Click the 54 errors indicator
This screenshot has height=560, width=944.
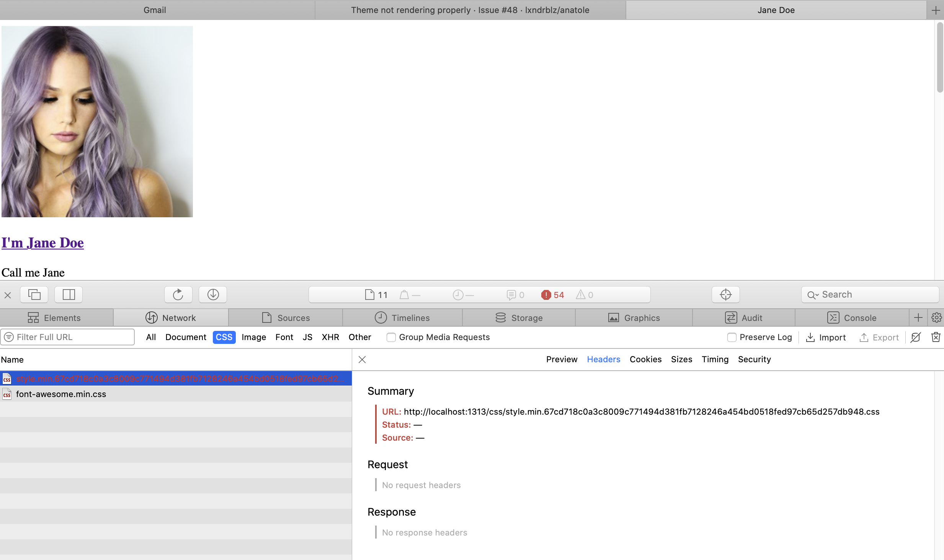[552, 295]
